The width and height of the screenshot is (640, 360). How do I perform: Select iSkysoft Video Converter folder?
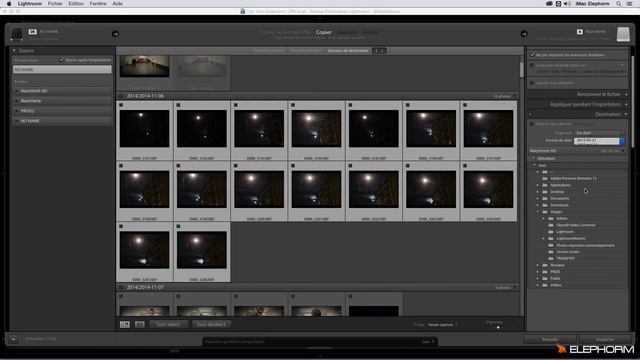[576, 225]
